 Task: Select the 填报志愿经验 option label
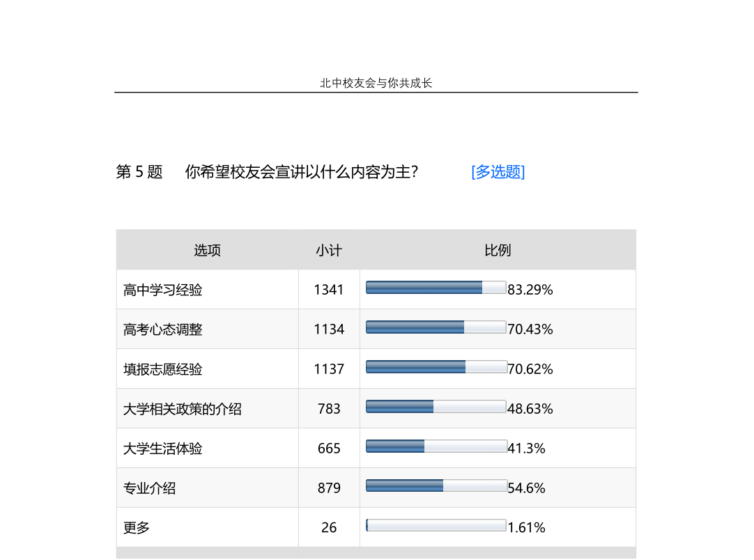pos(163,369)
